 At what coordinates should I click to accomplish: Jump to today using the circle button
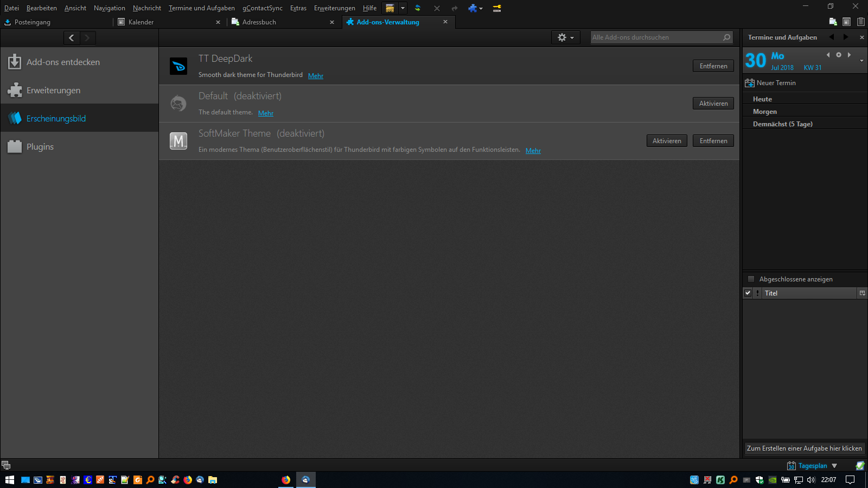(839, 55)
